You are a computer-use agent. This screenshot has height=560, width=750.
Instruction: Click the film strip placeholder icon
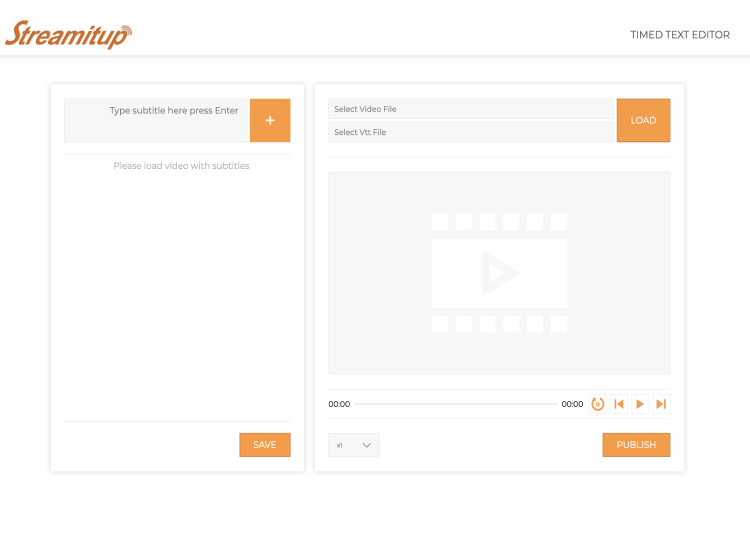[x=499, y=273]
